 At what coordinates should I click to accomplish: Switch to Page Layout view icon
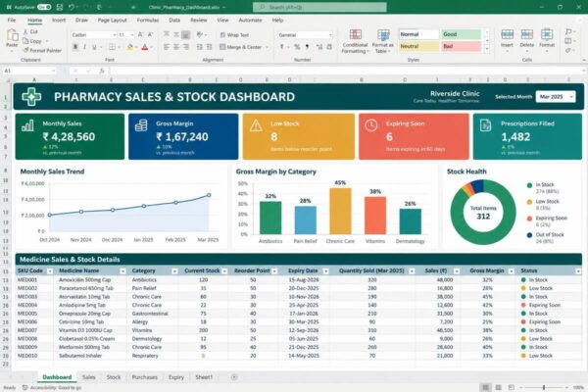coord(499,387)
